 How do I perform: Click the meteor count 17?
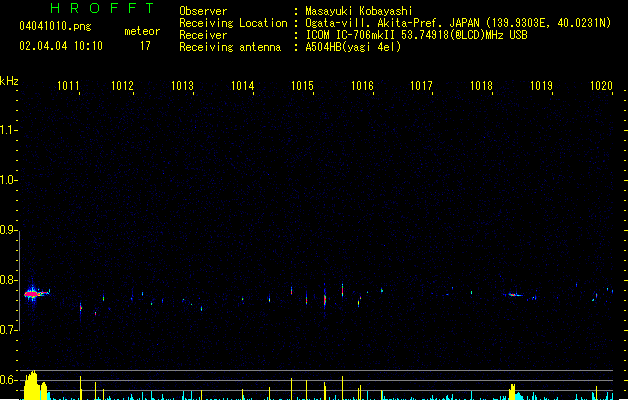145,46
